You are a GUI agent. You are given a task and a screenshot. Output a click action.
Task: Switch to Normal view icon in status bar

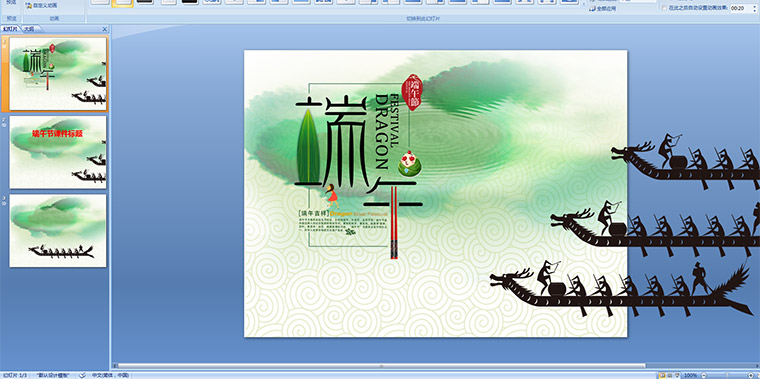pyautogui.click(x=662, y=375)
